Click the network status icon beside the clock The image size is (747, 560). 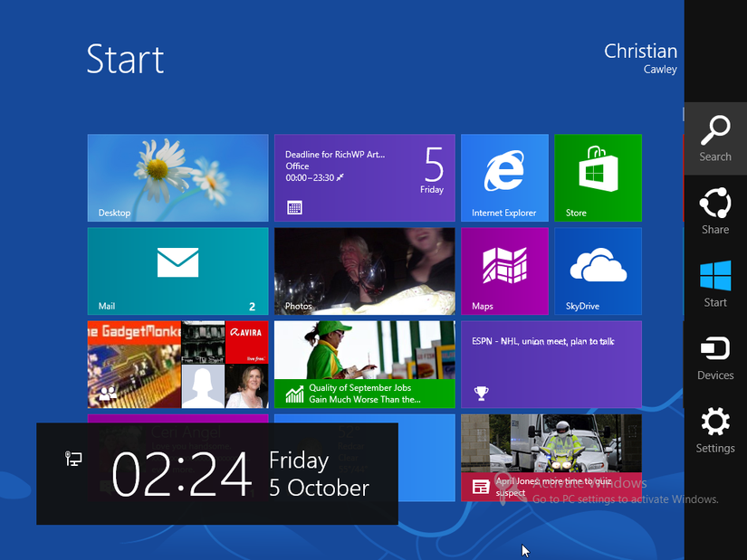(73, 459)
